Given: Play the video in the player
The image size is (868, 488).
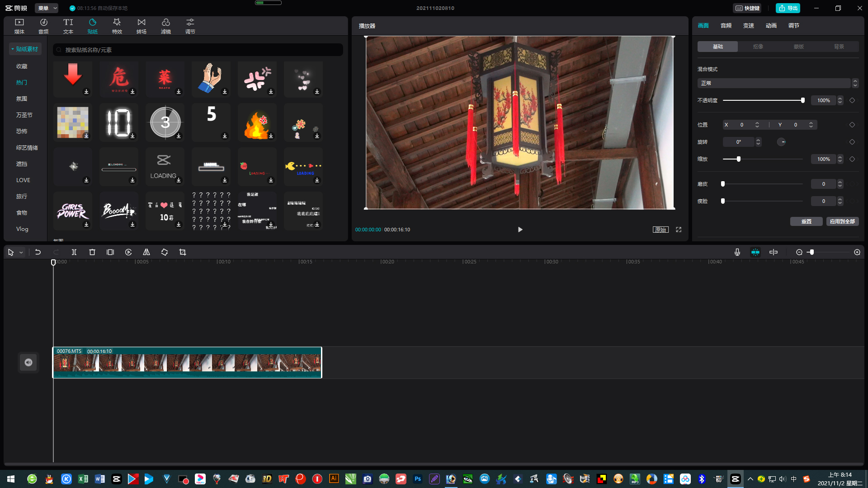Looking at the screenshot, I should [x=520, y=230].
